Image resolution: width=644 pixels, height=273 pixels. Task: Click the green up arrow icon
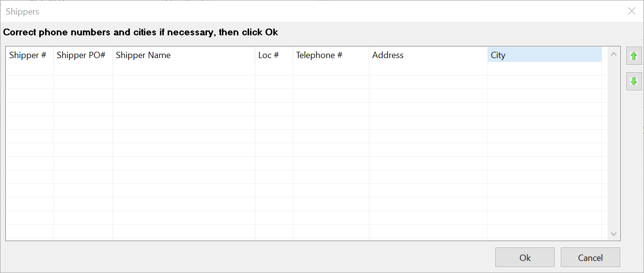633,56
